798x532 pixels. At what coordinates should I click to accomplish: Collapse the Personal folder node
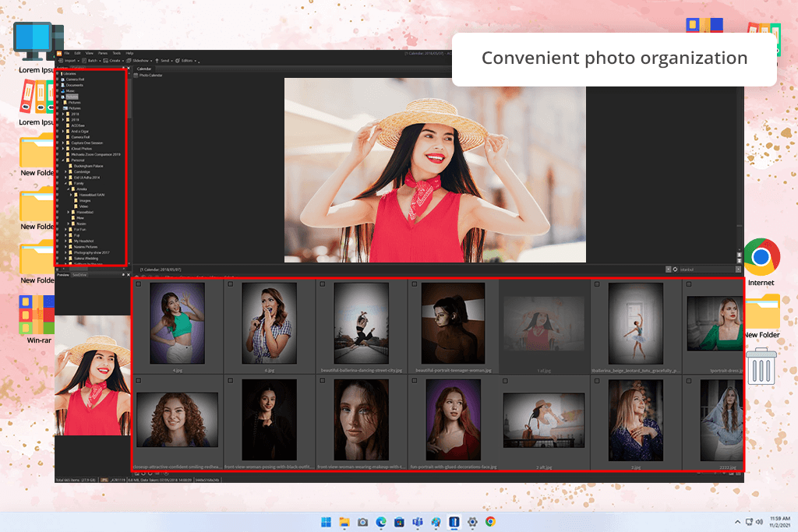[62, 160]
